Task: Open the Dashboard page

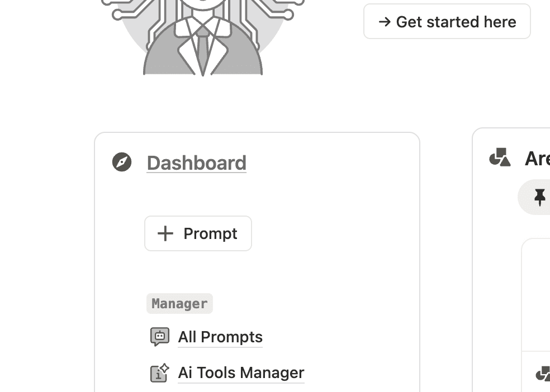Action: [196, 162]
